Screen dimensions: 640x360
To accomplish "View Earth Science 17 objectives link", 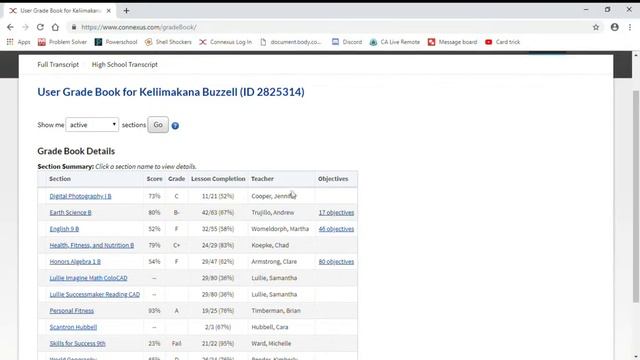I will (336, 213).
